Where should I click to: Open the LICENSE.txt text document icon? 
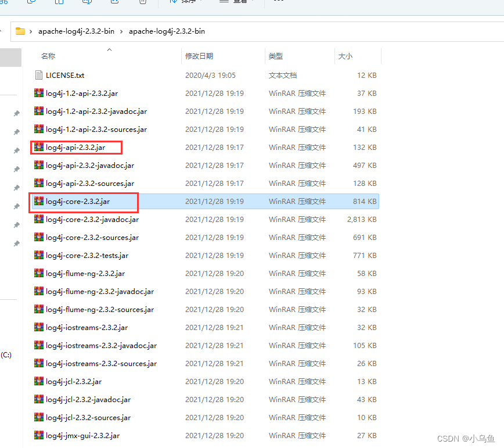pyautogui.click(x=39, y=75)
